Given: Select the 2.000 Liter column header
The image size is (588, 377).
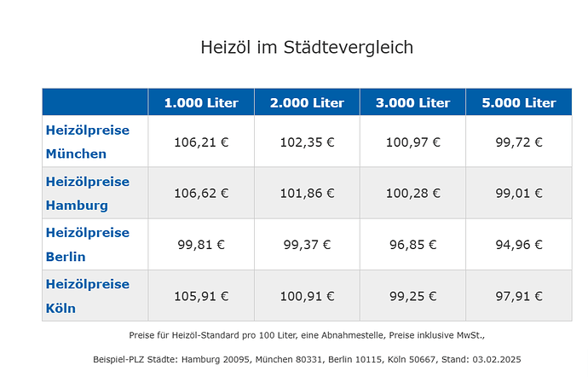Looking at the screenshot, I should pos(307,102).
